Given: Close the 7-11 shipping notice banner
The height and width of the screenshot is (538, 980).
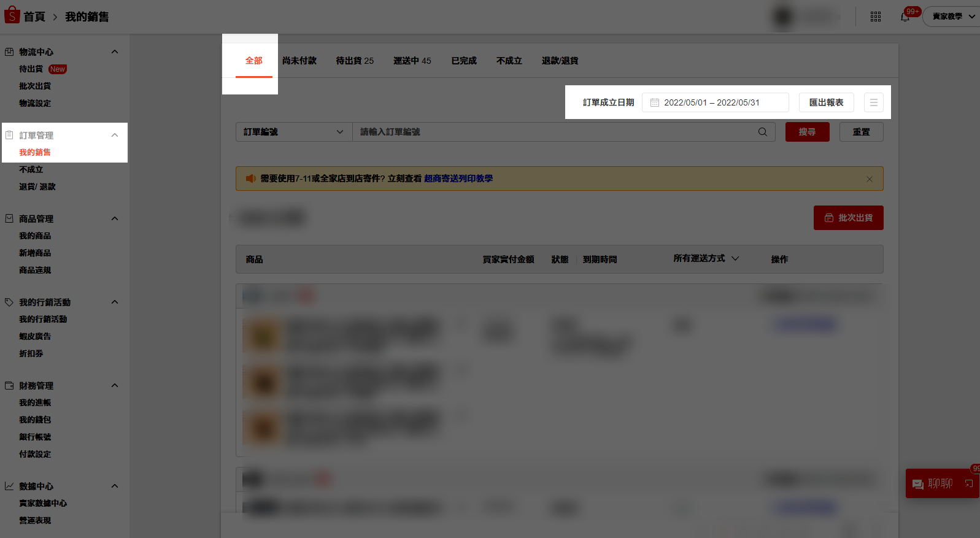Looking at the screenshot, I should click(869, 179).
